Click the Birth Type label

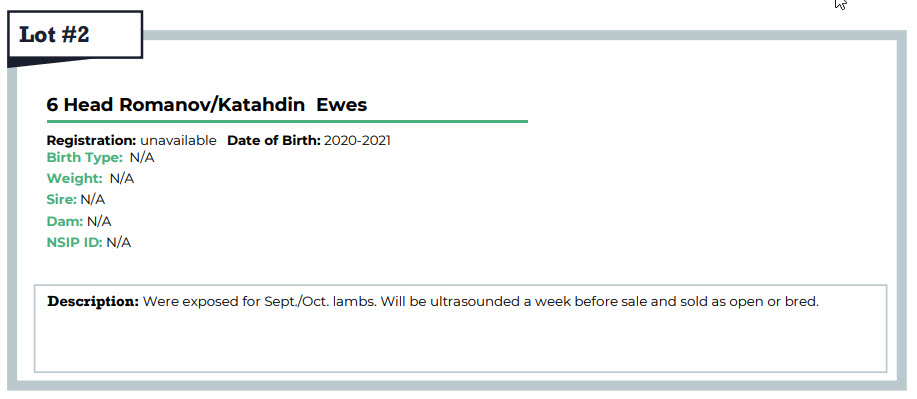click(x=85, y=157)
